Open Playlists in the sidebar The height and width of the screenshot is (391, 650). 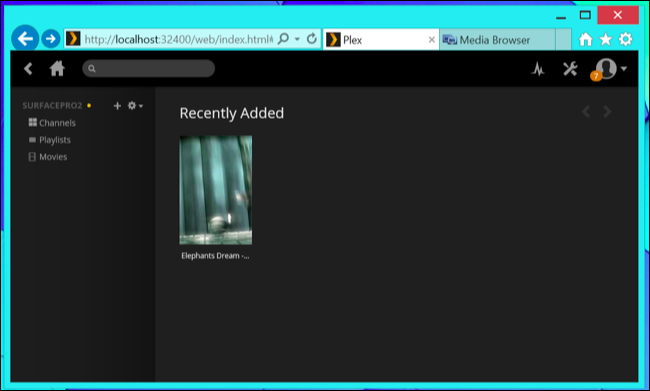tap(50, 140)
